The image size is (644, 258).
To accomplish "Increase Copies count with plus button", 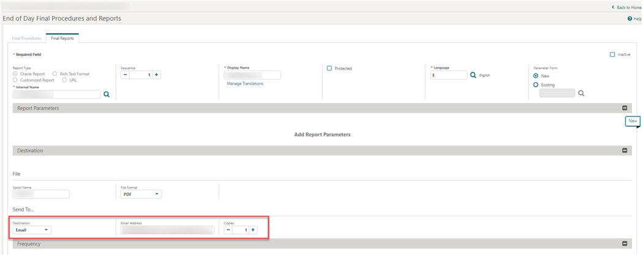I will pos(253,230).
